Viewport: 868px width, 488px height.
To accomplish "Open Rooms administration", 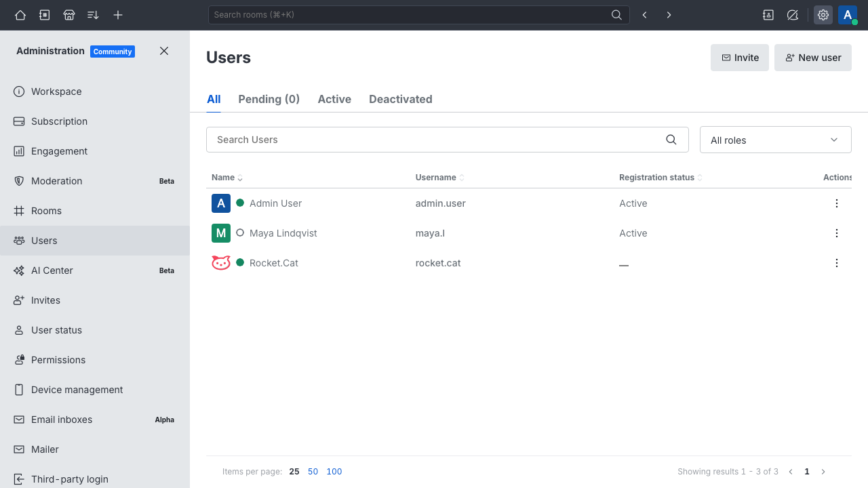I will (95, 211).
